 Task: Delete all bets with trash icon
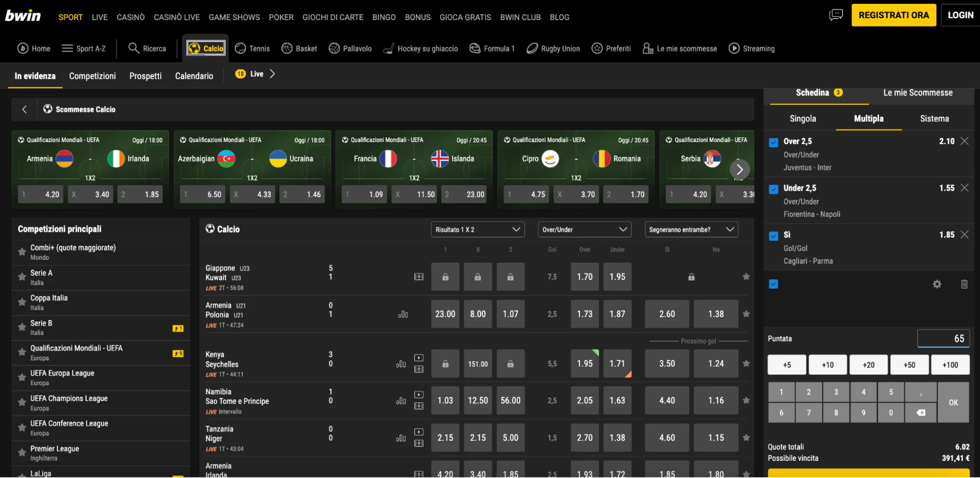tap(964, 284)
